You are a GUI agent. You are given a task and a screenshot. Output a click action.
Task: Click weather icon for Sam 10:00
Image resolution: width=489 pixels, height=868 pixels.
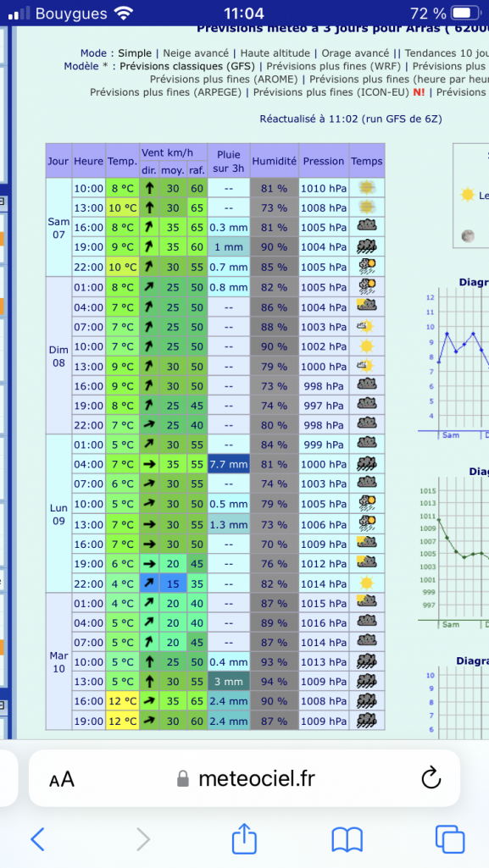click(x=365, y=188)
